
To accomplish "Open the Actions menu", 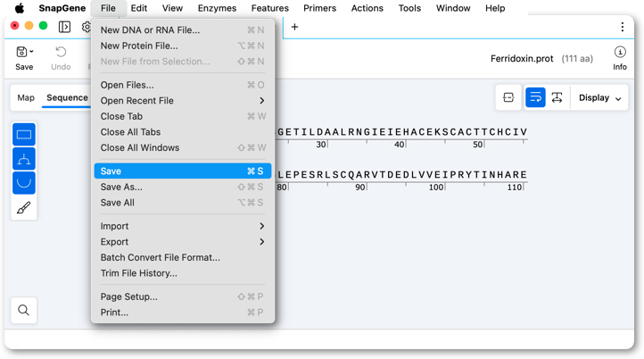I will point(367,8).
